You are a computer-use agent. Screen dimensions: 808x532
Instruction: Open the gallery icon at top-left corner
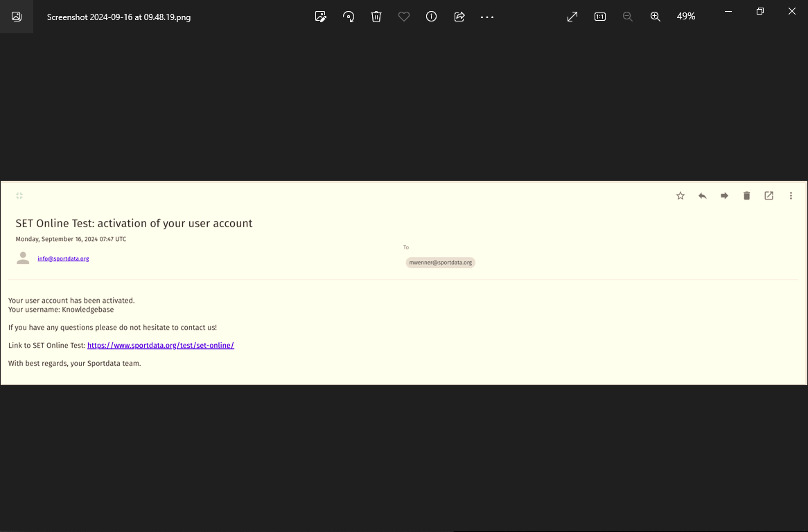(17, 17)
